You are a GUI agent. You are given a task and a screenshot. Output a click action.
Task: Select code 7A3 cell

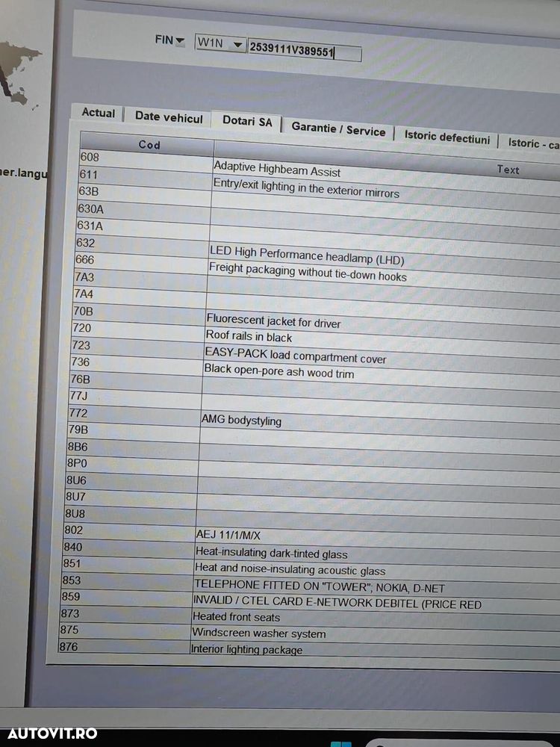(x=140, y=279)
